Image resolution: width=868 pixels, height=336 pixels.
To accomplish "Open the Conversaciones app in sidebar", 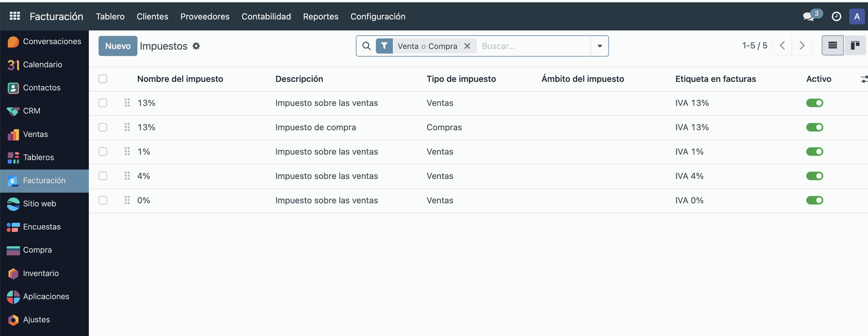I will coord(44,42).
